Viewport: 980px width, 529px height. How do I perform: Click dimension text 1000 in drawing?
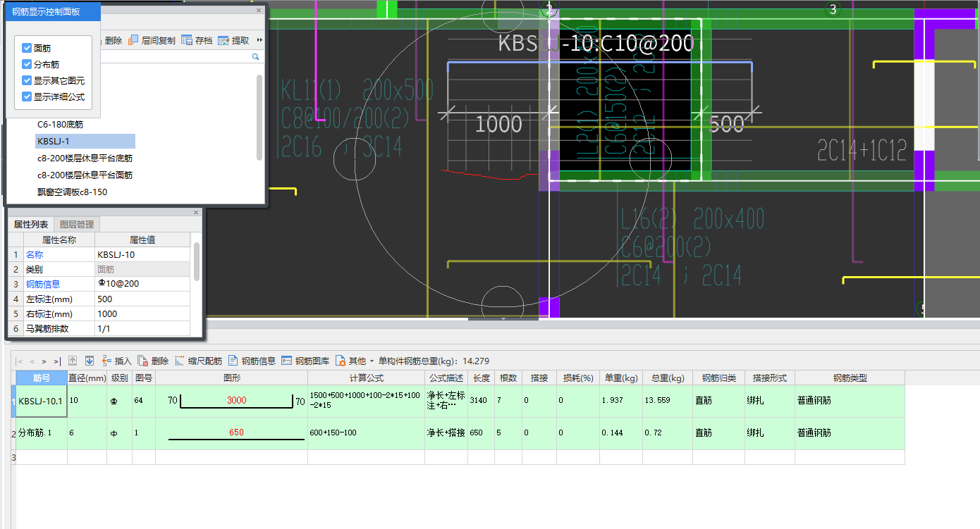(498, 125)
